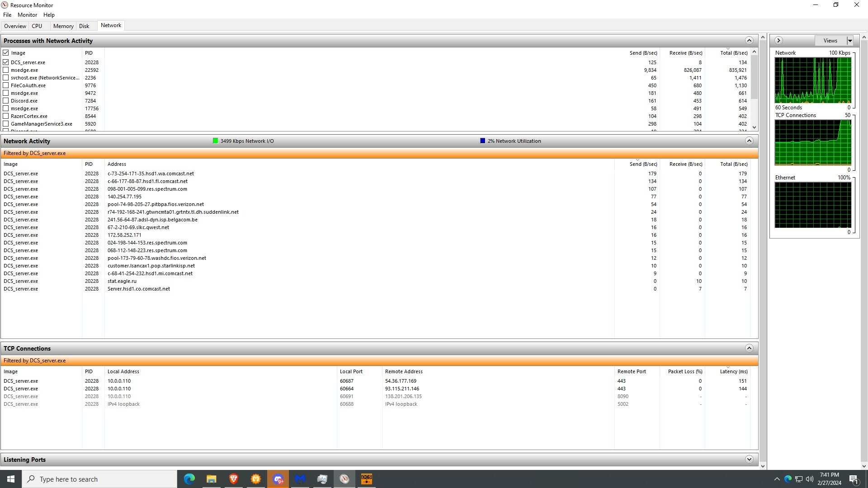Select the Resource Monitor taskbar icon
Viewport: 868px width, 488px height.
(x=344, y=479)
